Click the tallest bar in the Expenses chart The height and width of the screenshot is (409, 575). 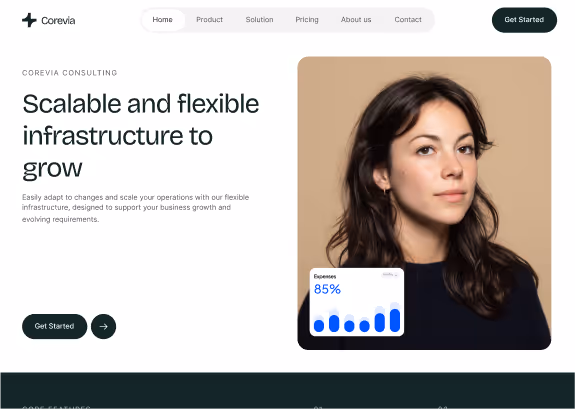pyautogui.click(x=395, y=320)
